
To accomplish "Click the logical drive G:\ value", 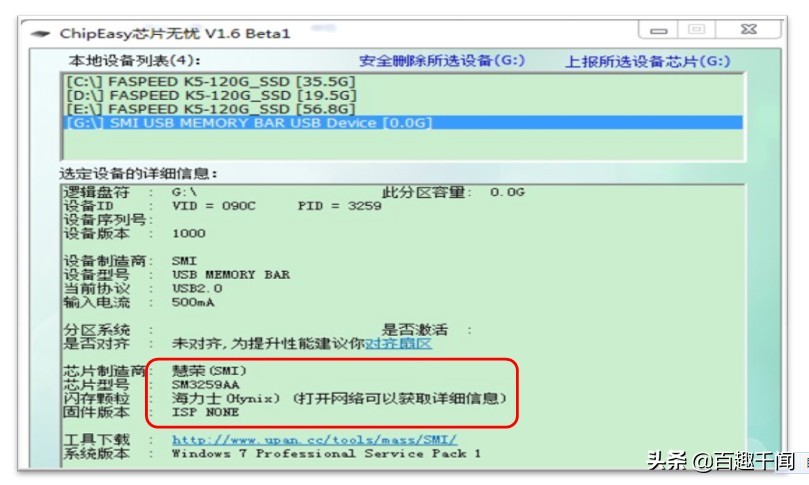I will point(184,192).
